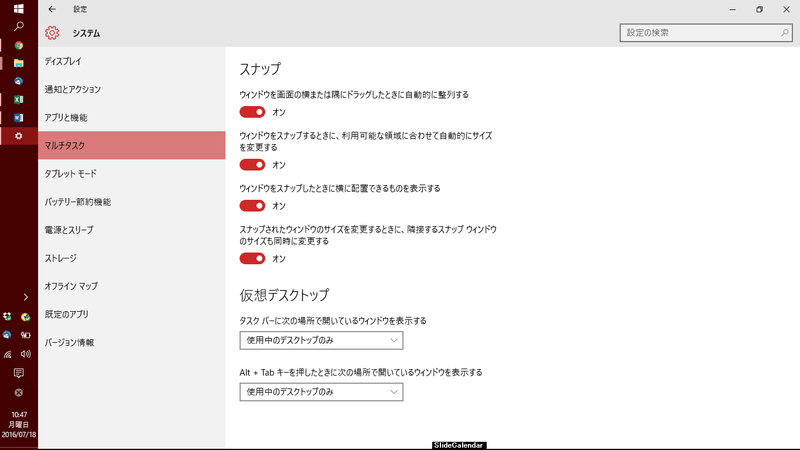This screenshot has height=450, width=800.
Task: Go back with the arrow button
Action: coord(52,9)
